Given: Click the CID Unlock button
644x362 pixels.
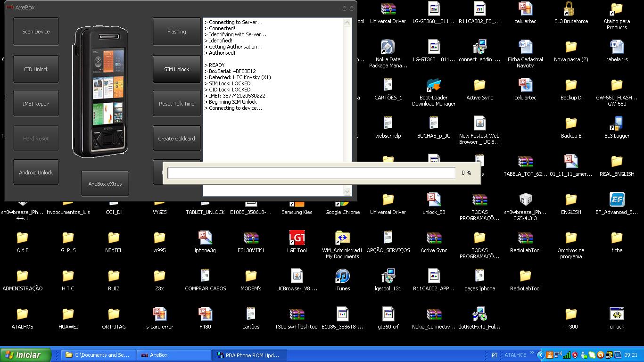Looking at the screenshot, I should (36, 69).
